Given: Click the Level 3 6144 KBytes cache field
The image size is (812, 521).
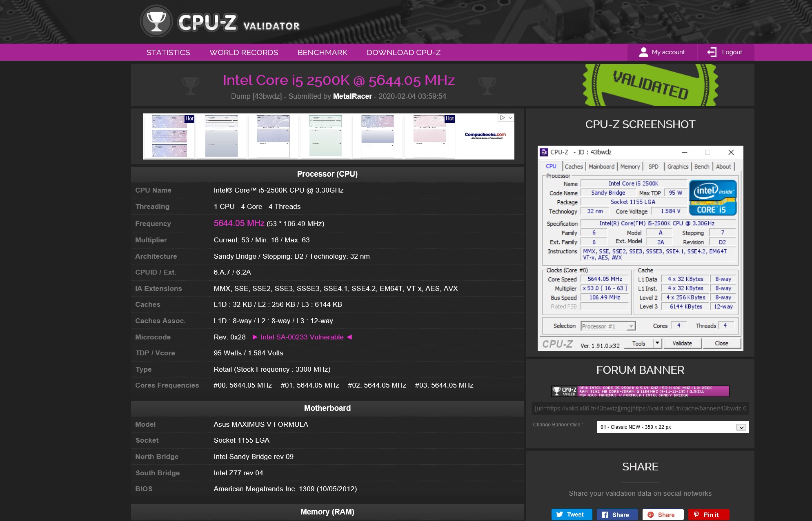Looking at the screenshot, I should point(686,306).
